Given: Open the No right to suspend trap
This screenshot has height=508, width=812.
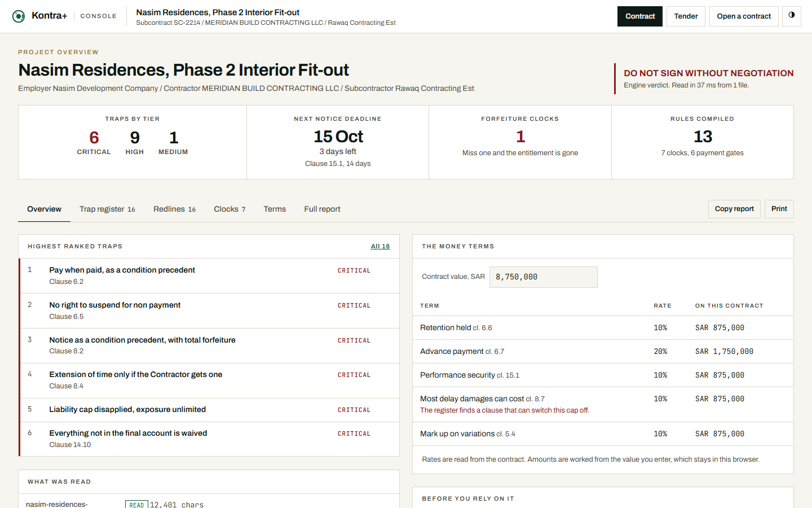Looking at the screenshot, I should (x=209, y=311).
